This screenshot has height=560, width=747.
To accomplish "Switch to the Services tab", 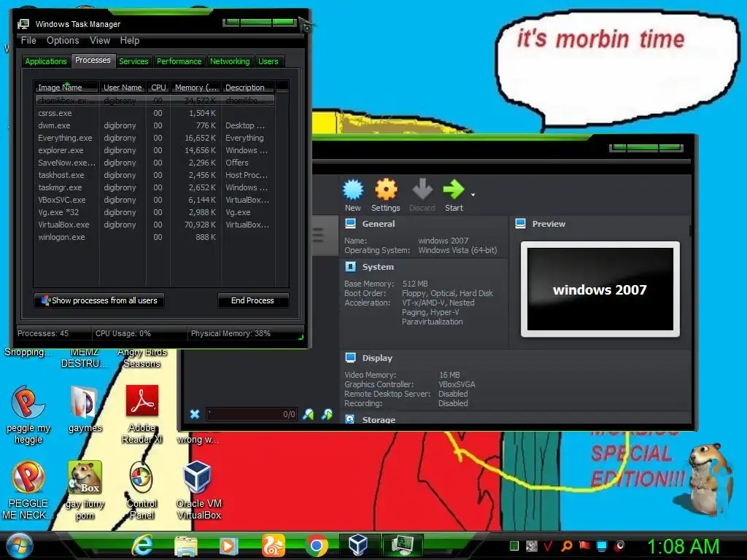I will coord(133,61).
